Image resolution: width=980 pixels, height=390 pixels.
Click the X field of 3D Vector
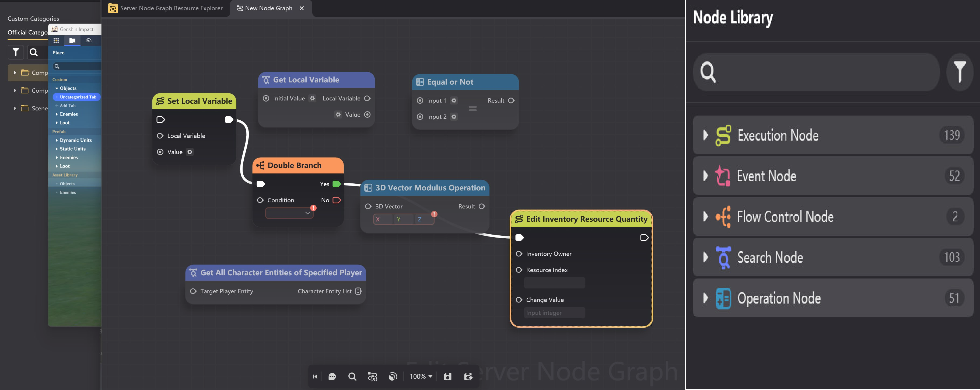383,219
